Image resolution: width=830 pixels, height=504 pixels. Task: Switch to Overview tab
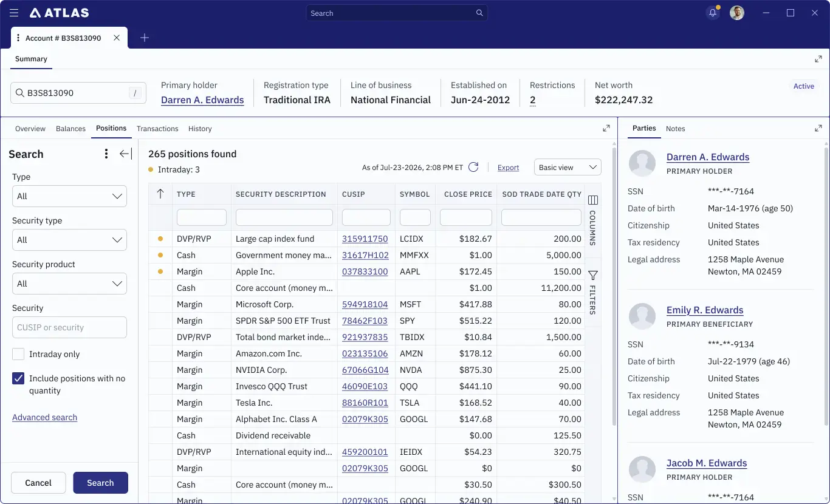[x=30, y=129]
